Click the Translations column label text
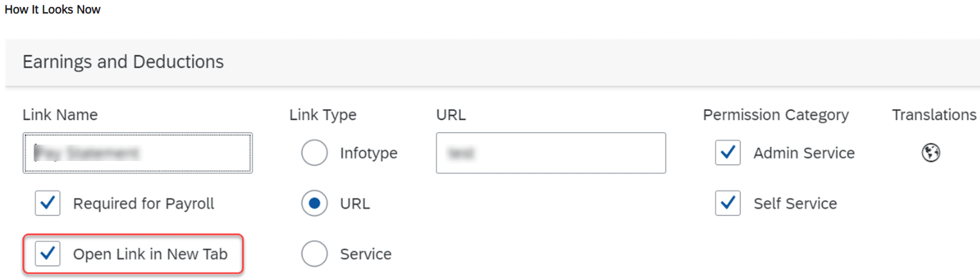Viewport: 980px width, 279px height. [934, 115]
